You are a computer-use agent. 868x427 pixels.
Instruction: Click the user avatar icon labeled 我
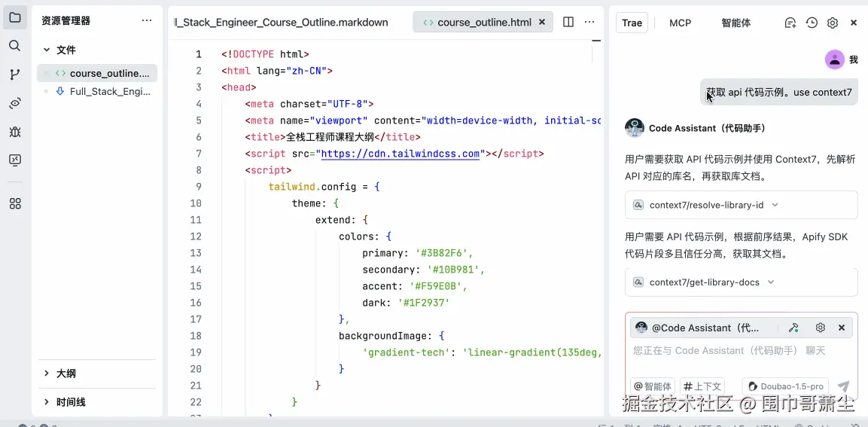click(834, 59)
